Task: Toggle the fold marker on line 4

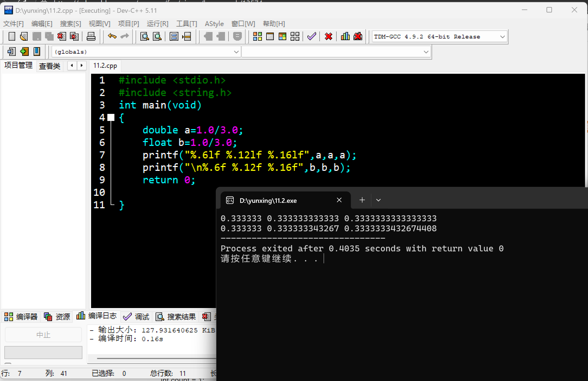Action: (111, 117)
